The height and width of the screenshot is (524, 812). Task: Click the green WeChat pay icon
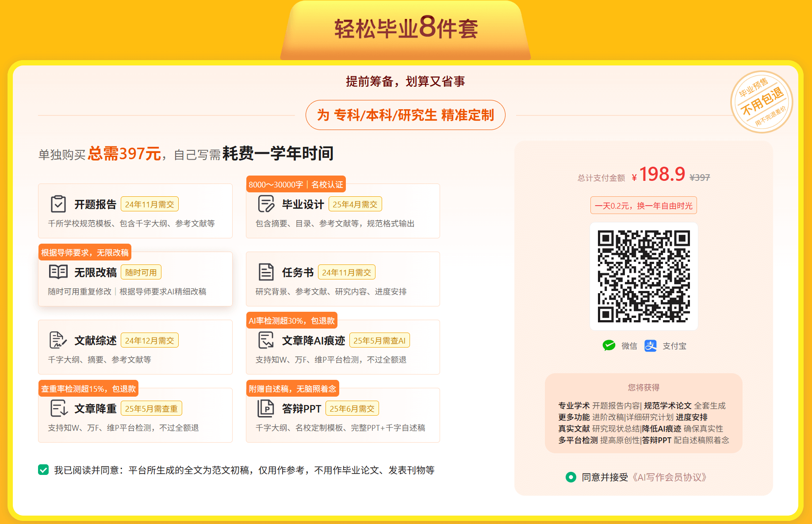pyautogui.click(x=609, y=346)
